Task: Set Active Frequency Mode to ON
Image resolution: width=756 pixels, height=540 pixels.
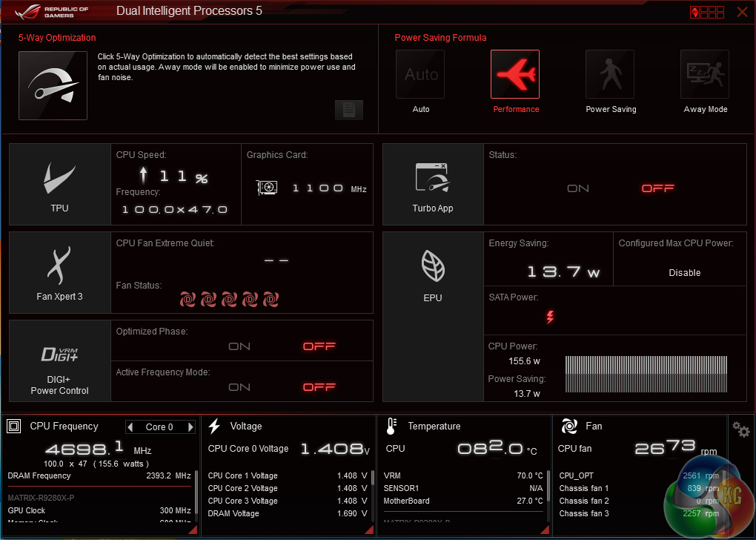Action: pyautogui.click(x=239, y=387)
